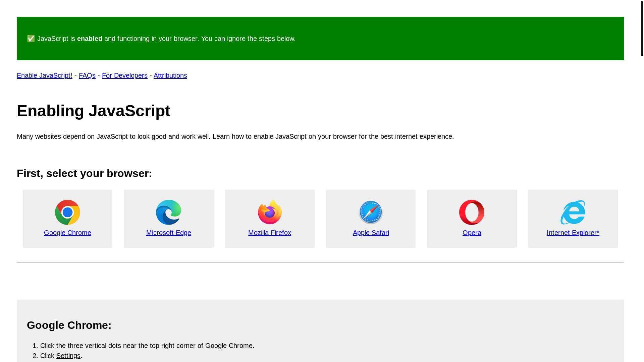The width and height of the screenshot is (644, 362).
Task: Open the Internet Explorer* text link
Action: pos(573,233)
